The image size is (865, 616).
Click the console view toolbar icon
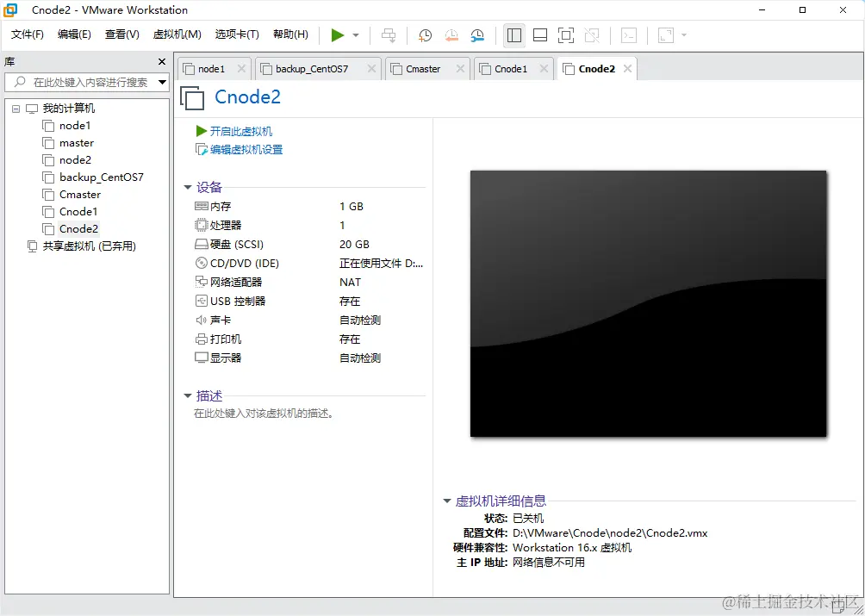coord(629,35)
